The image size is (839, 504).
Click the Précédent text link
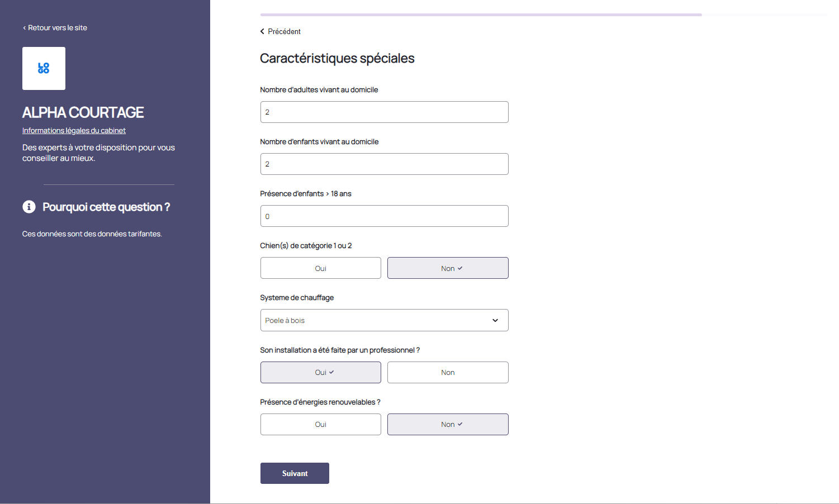(284, 31)
